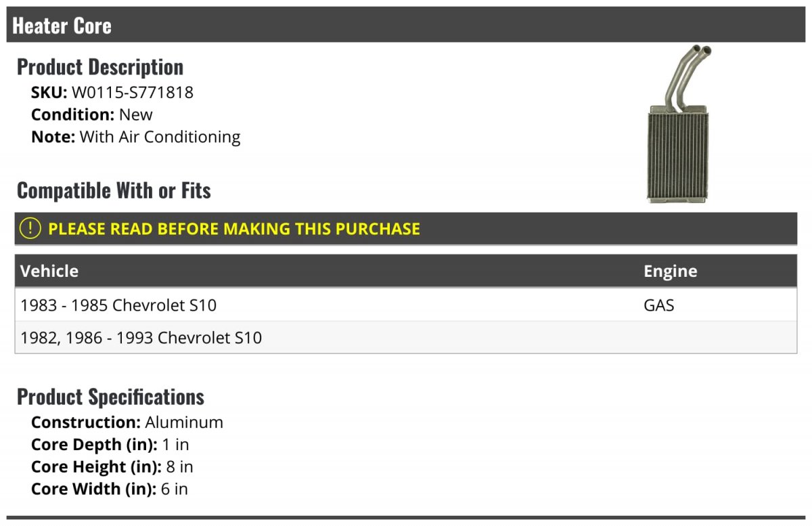The width and height of the screenshot is (812, 526).
Task: Click the Core Height 8 in specification
Action: pos(112,467)
